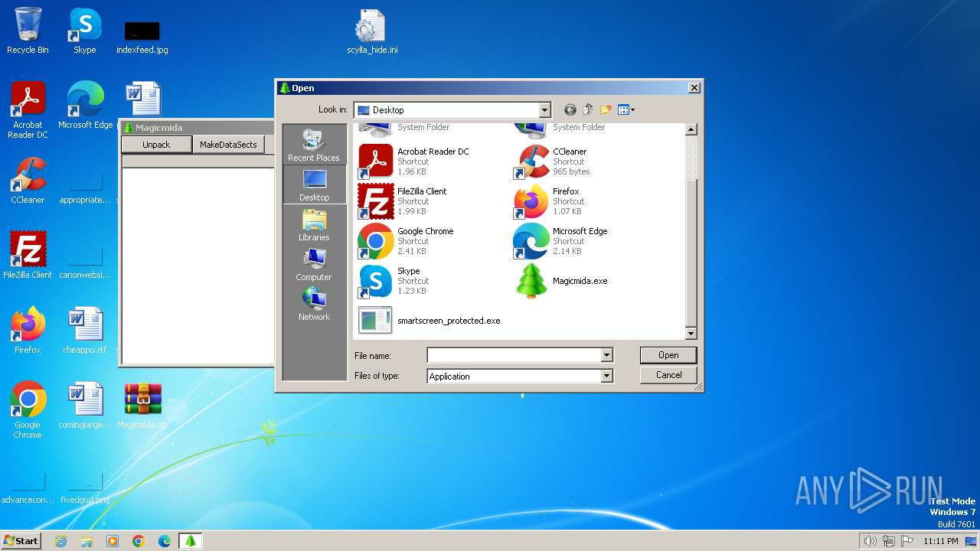
Task: Open Network in the places sidebar
Action: click(x=314, y=305)
